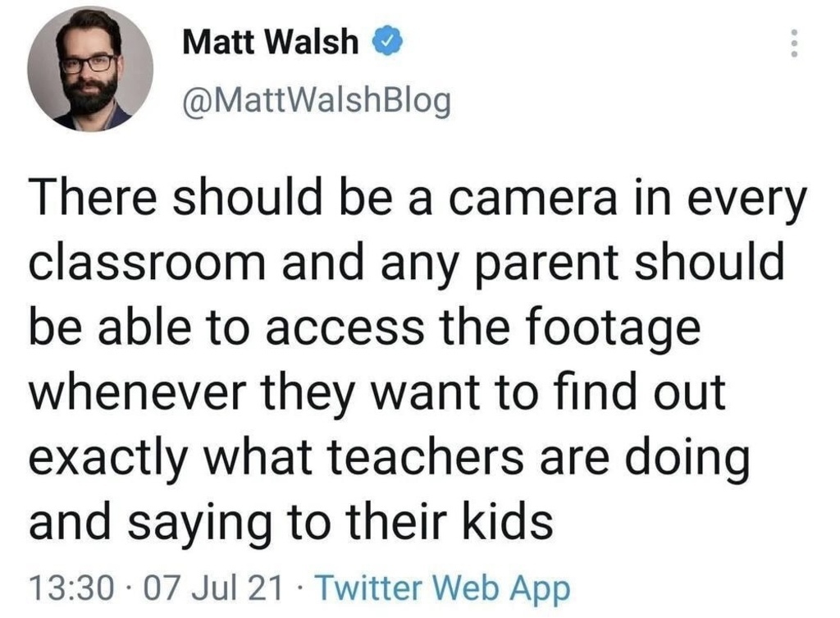Open the three-dot more options menu
This screenshot has width=840, height=618.
click(794, 43)
